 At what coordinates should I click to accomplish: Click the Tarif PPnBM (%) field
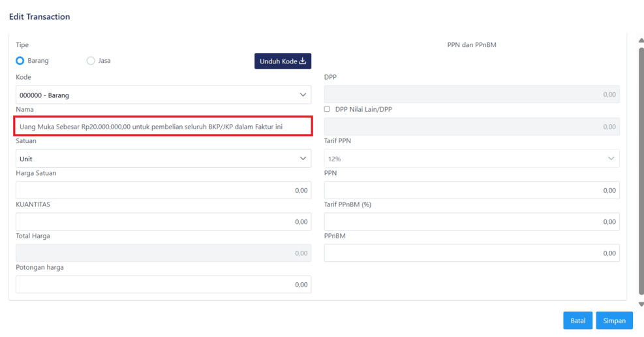[471, 222]
